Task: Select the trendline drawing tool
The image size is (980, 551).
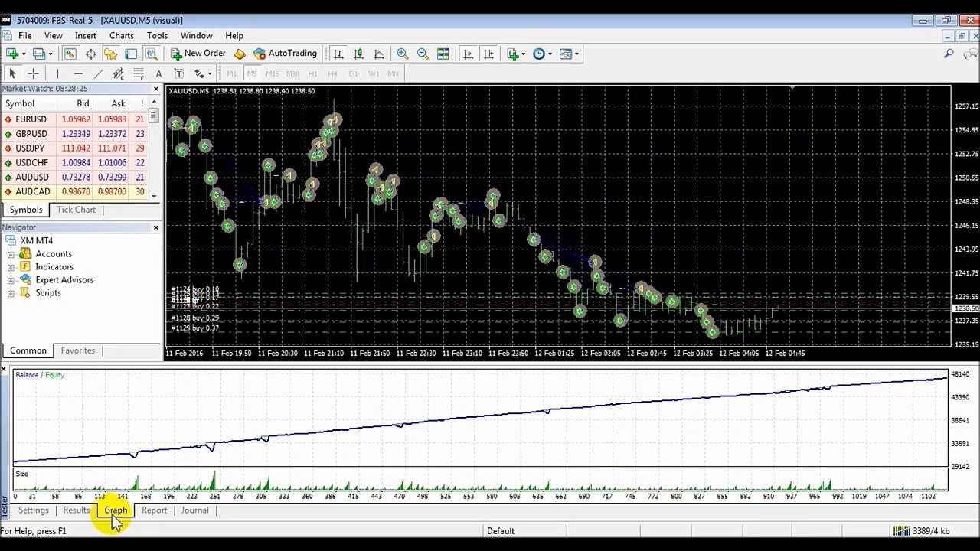Action: [x=98, y=73]
